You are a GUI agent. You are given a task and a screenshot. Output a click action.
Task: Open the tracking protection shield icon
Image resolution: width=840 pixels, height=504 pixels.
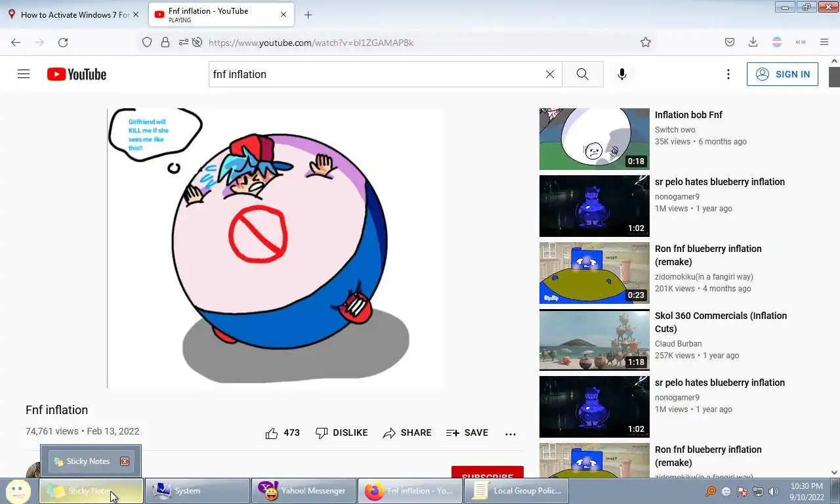147,43
